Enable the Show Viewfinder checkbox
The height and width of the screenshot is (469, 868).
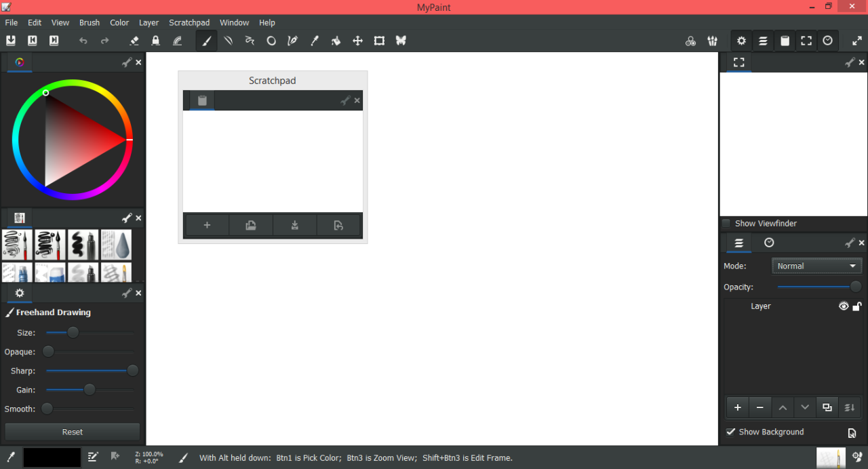[726, 224]
